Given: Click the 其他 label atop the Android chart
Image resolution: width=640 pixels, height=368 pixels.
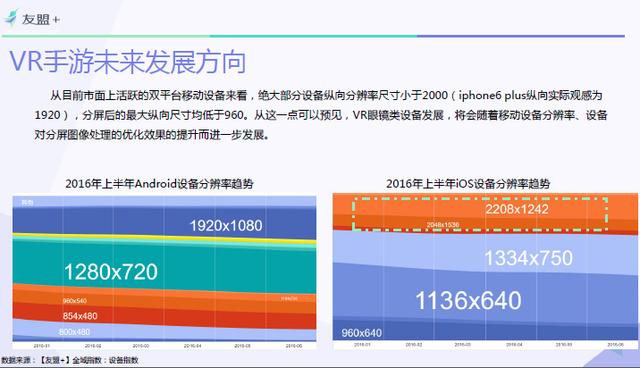Looking at the screenshot, I should click(x=27, y=202).
